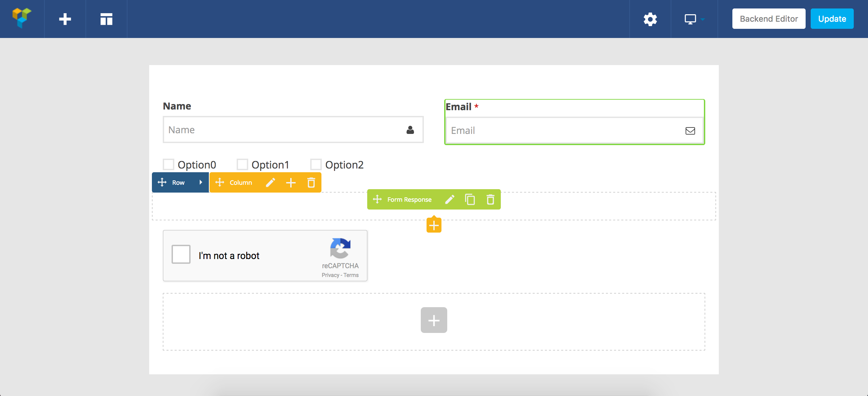Click the duplicate icon on Form Response bar
868x396 pixels.
(470, 199)
